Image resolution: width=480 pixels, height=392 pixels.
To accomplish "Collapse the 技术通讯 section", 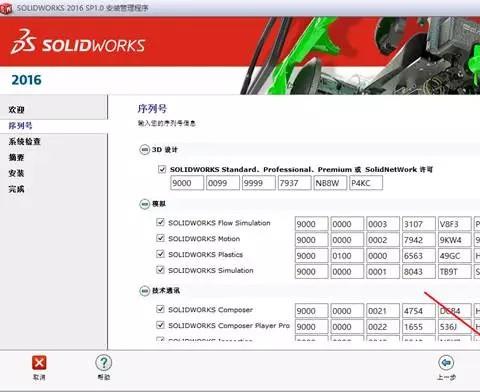I will click(x=144, y=291).
